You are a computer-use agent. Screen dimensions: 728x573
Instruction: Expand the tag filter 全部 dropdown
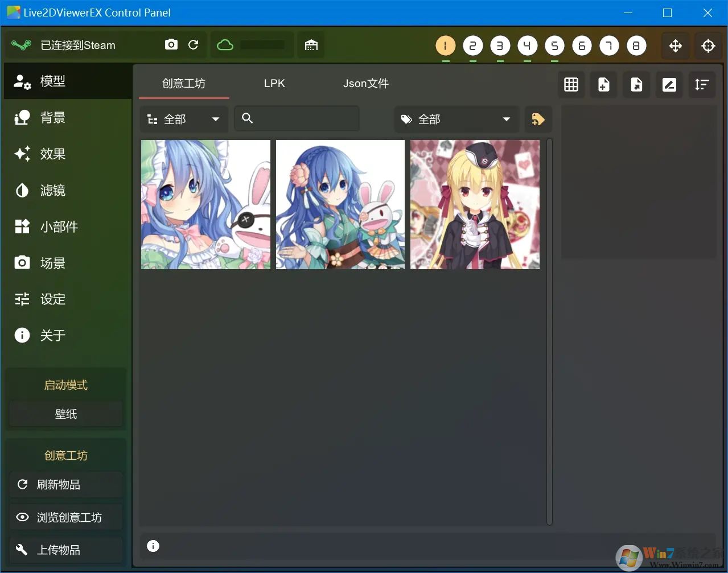pyautogui.click(x=455, y=119)
